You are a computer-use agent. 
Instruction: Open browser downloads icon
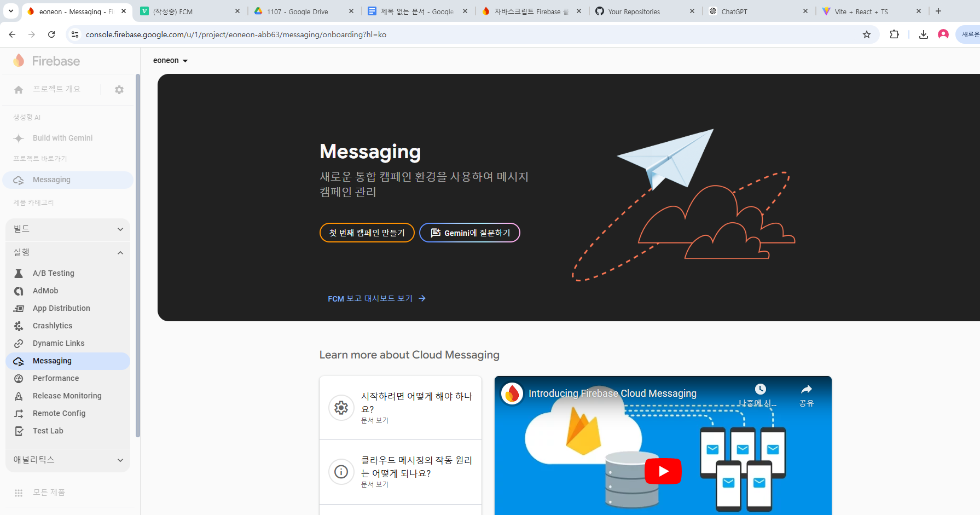(924, 34)
